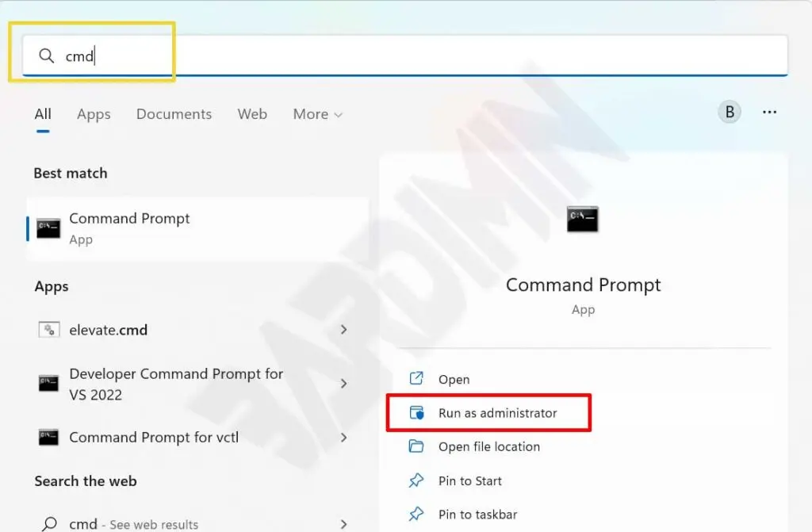Click the Open file location folder icon
Image resolution: width=812 pixels, height=532 pixels.
click(416, 446)
